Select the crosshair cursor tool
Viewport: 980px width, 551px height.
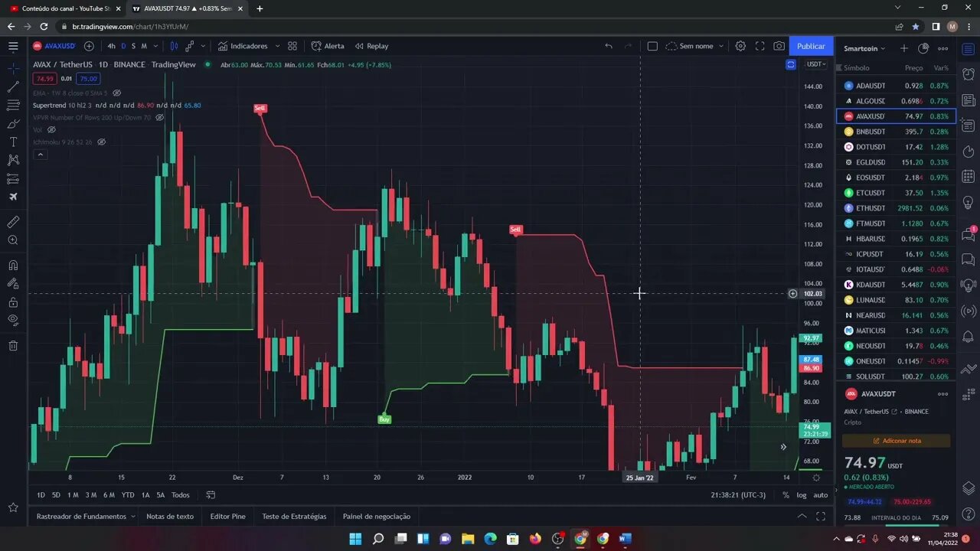point(13,68)
